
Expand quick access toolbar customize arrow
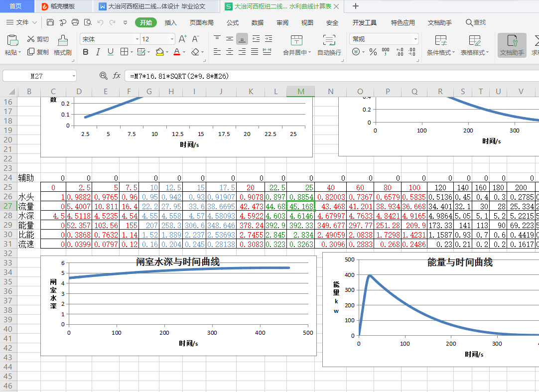(125, 22)
